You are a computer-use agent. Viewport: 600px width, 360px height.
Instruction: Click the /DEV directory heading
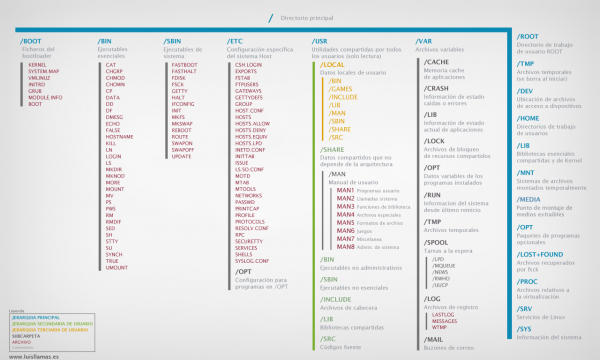[x=525, y=91]
